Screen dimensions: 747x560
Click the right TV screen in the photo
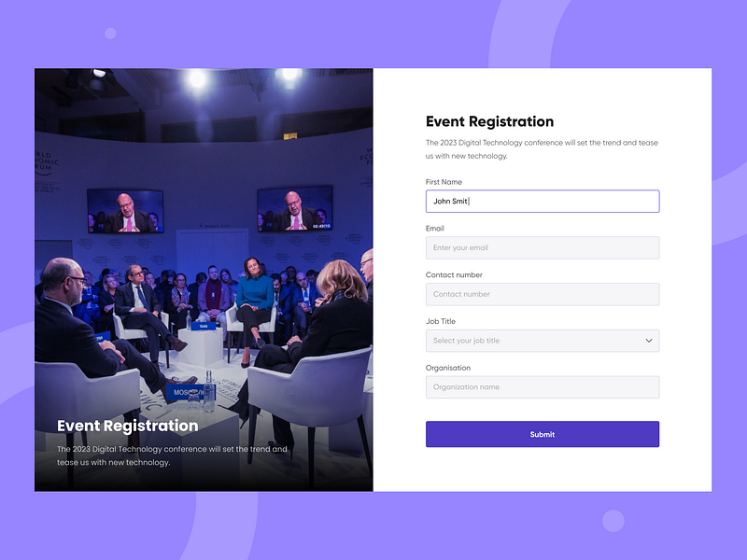click(x=295, y=208)
